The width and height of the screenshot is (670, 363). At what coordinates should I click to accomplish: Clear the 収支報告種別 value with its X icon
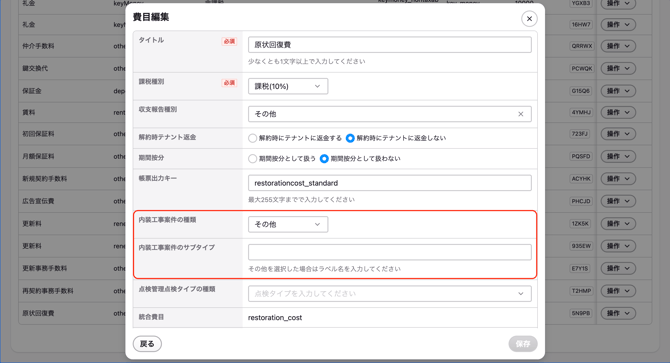[520, 114]
